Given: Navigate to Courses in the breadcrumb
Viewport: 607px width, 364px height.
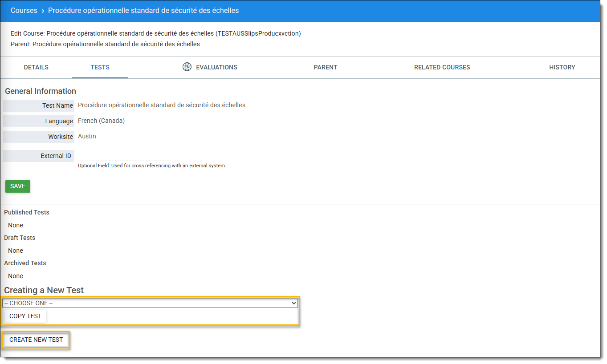Looking at the screenshot, I should [x=24, y=11].
